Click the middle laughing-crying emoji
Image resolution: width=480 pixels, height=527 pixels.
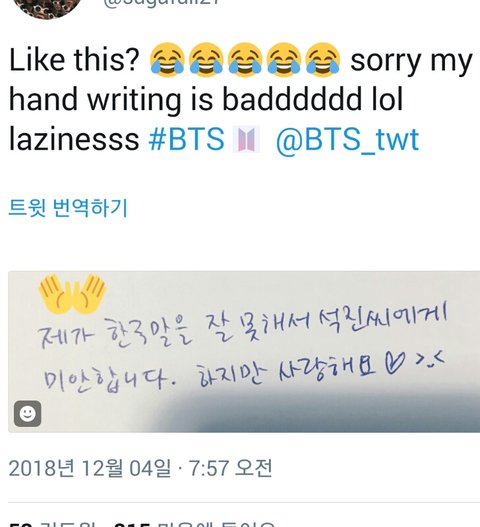[245, 59]
